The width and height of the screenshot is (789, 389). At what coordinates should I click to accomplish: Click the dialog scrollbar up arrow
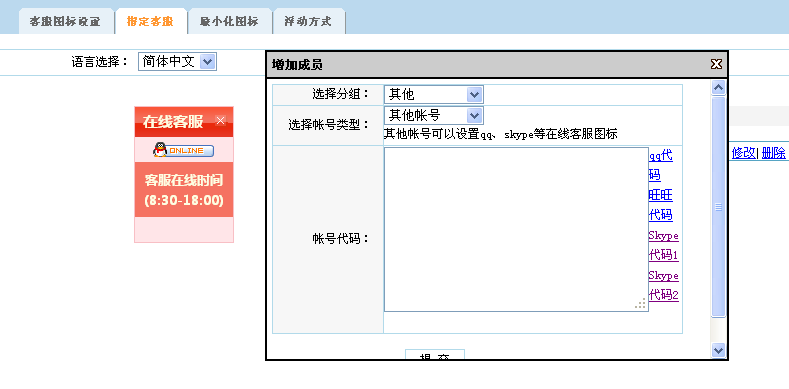click(719, 88)
